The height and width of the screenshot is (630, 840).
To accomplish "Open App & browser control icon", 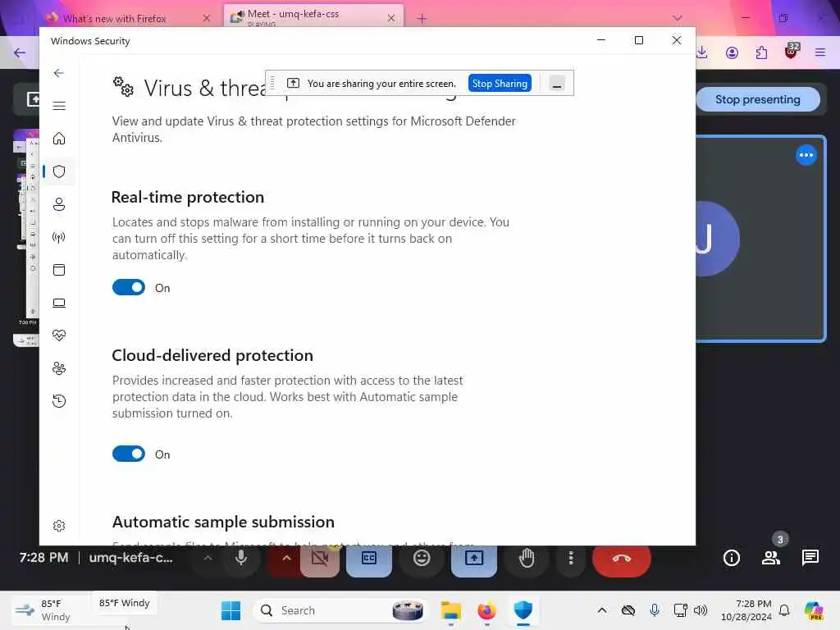I will click(x=59, y=269).
